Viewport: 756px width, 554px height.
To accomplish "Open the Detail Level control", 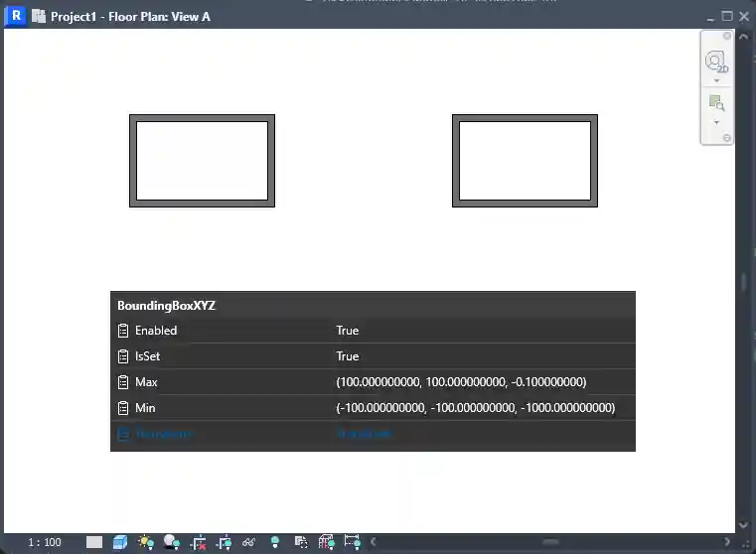I will tap(94, 542).
